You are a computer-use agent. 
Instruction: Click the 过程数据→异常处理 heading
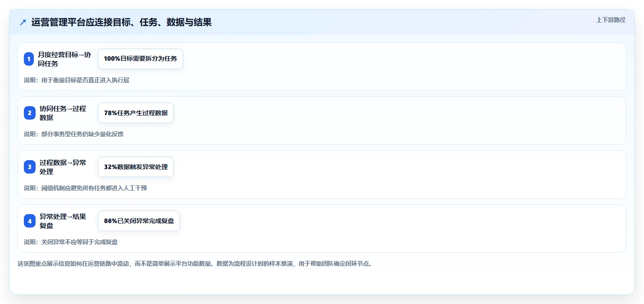63,167
